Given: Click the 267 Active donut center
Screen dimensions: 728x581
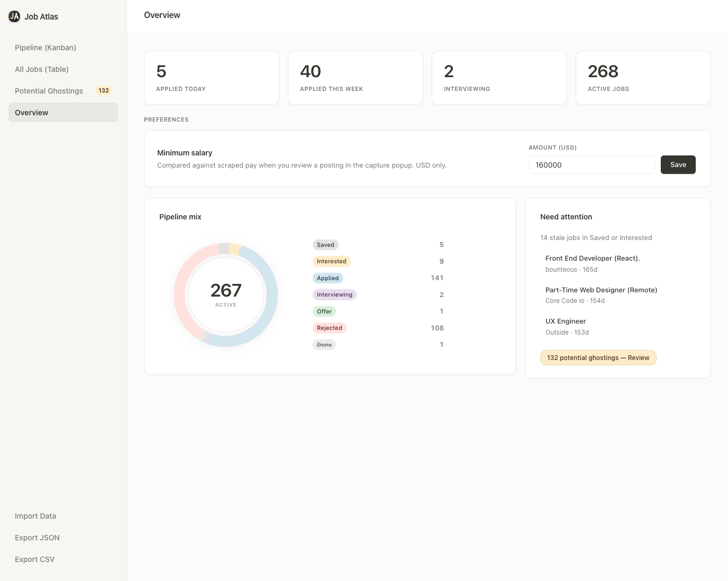Looking at the screenshot, I should point(226,294).
